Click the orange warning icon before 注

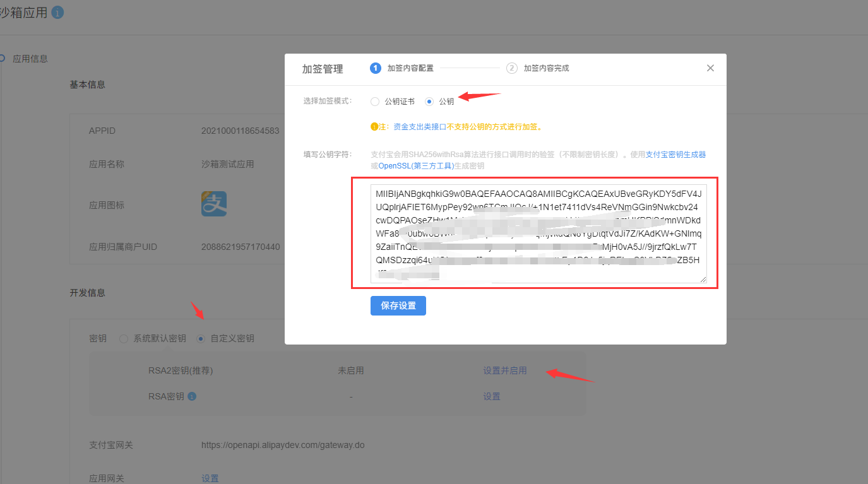(x=374, y=127)
